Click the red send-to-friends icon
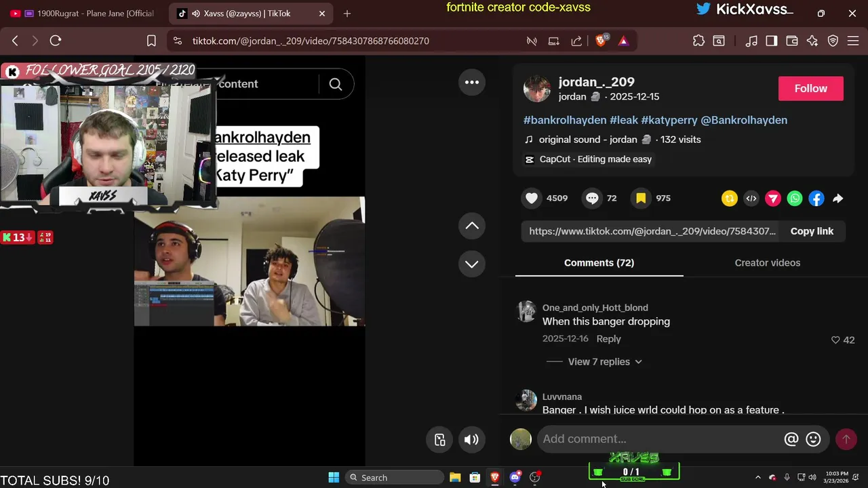Viewport: 868px width, 488px height. click(773, 199)
